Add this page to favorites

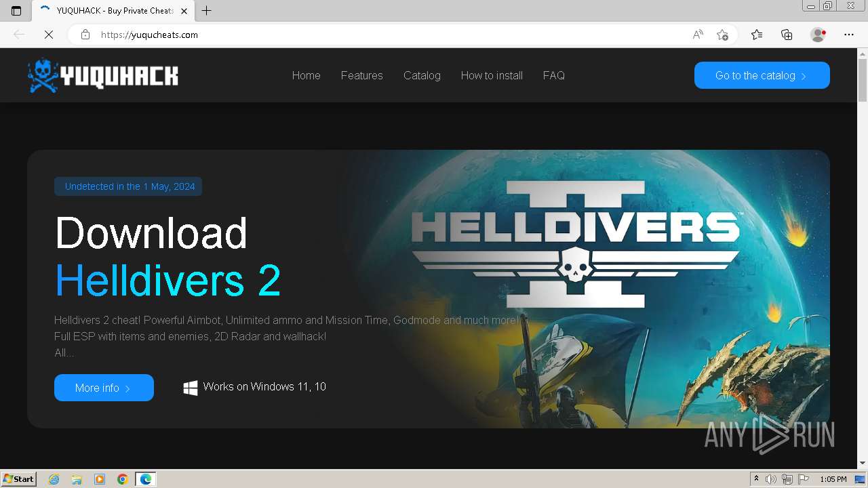point(722,35)
